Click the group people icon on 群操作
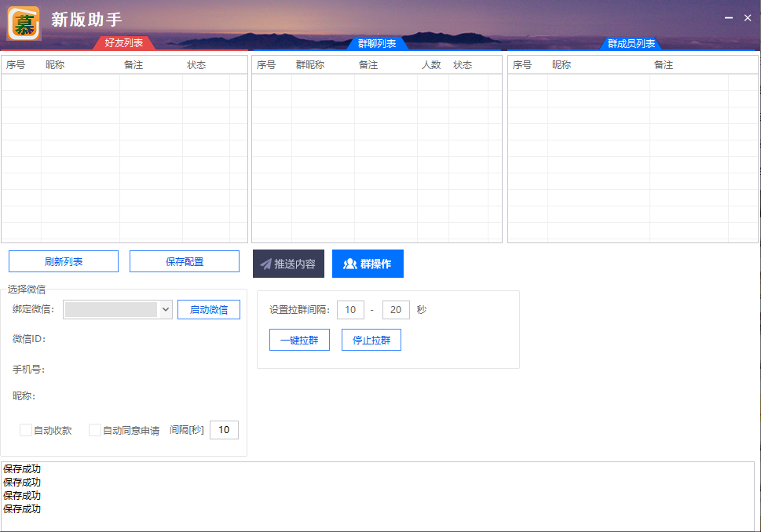The width and height of the screenshot is (761, 532). click(x=350, y=264)
